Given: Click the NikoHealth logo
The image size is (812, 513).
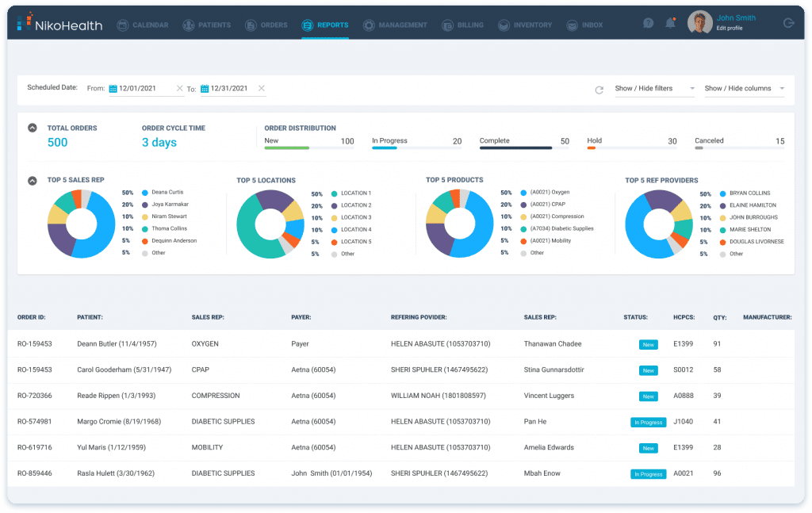Looking at the screenshot, I should (57, 25).
